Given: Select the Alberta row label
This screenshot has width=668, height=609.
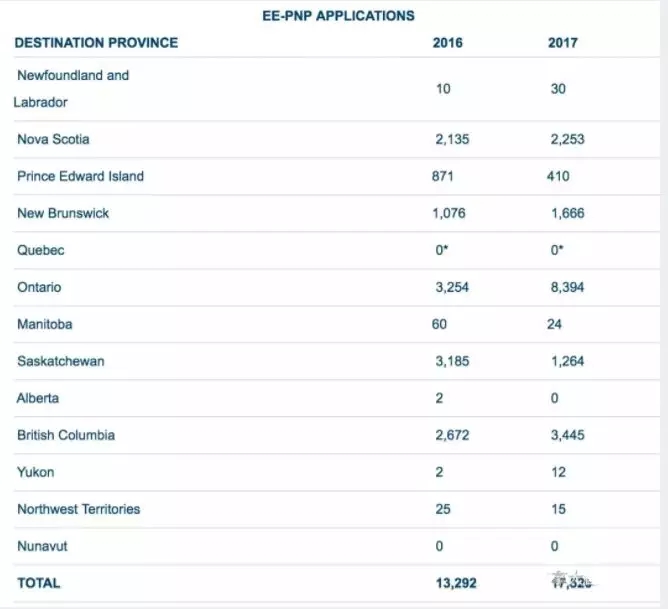Looking at the screenshot, I should pos(38,399).
